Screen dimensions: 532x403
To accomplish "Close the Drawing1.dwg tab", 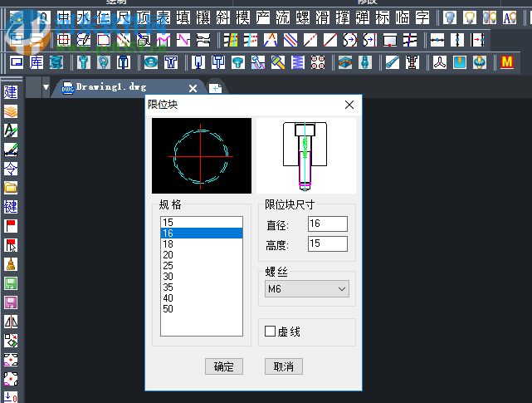I will coord(193,89).
